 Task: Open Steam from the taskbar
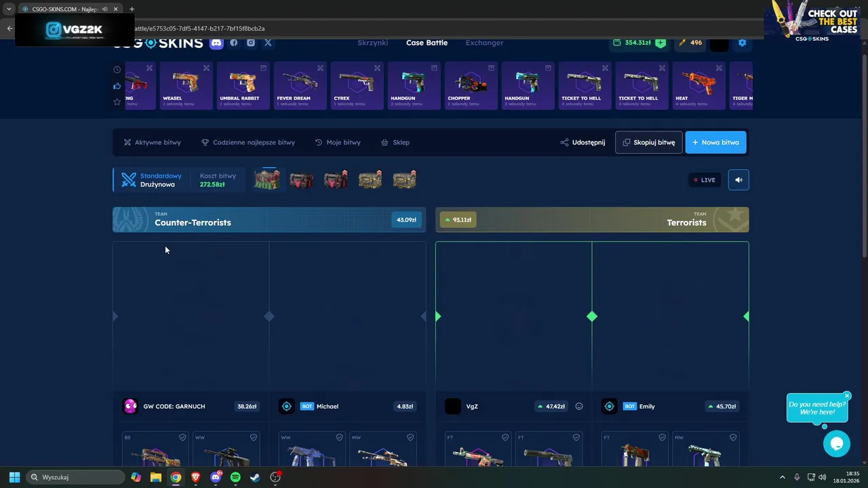tap(255, 477)
